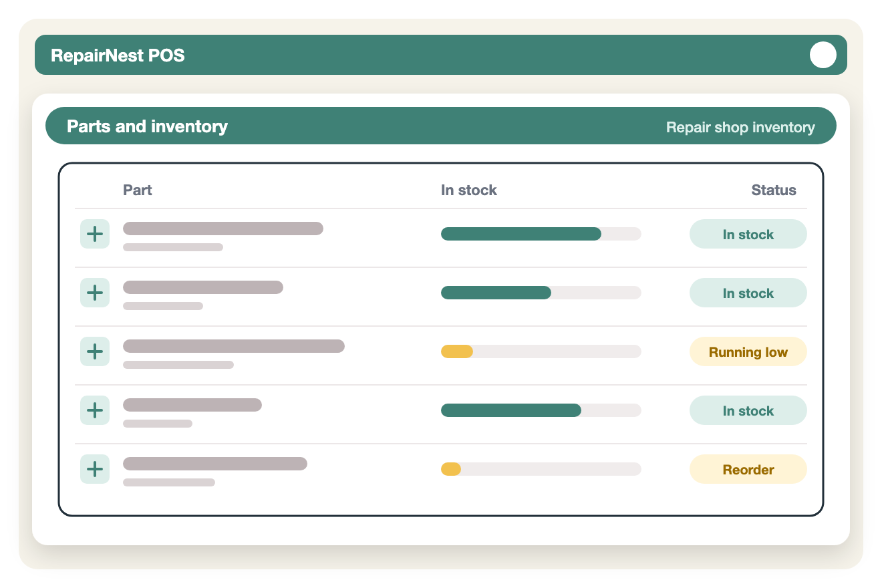Click the Parts and inventory title
The height and width of the screenshot is (588, 882).
click(147, 126)
